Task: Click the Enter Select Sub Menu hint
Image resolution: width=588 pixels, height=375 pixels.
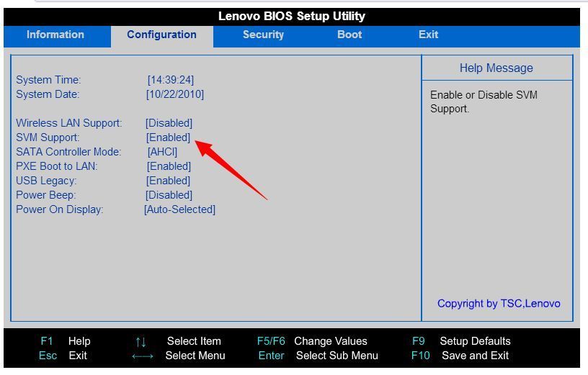Action: click(318, 356)
